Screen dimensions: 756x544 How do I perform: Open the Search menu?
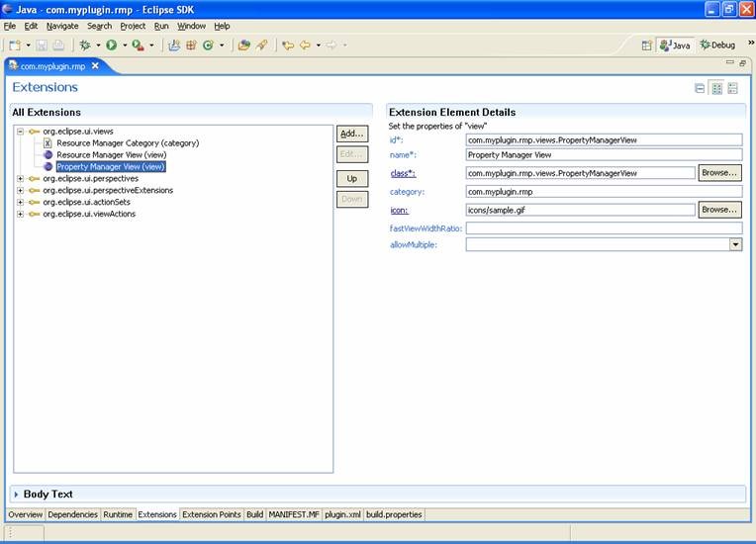tap(99, 26)
